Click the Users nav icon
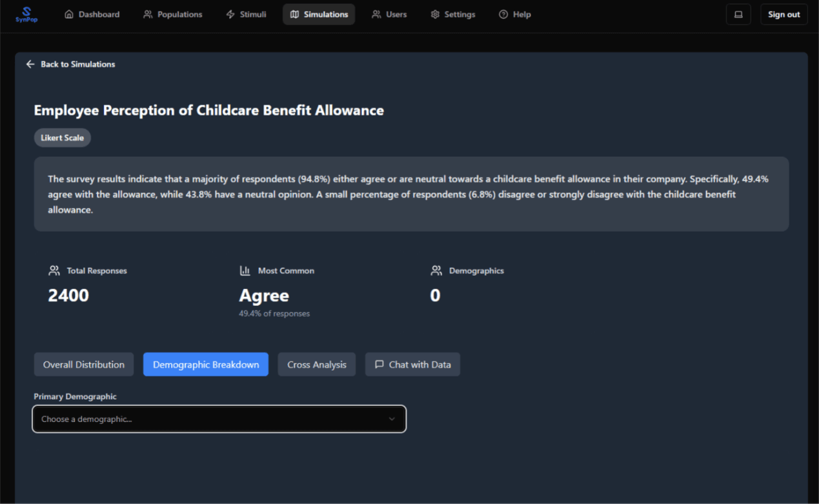The width and height of the screenshot is (819, 504). click(x=376, y=14)
